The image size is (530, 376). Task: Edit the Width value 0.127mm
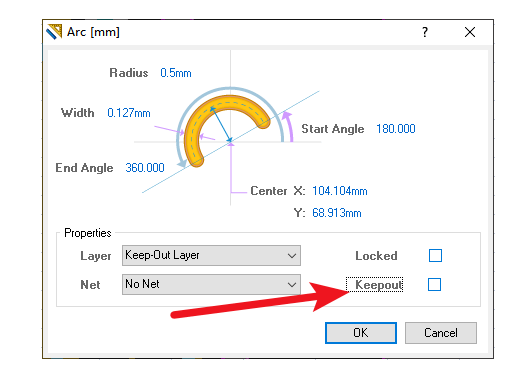pos(129,113)
